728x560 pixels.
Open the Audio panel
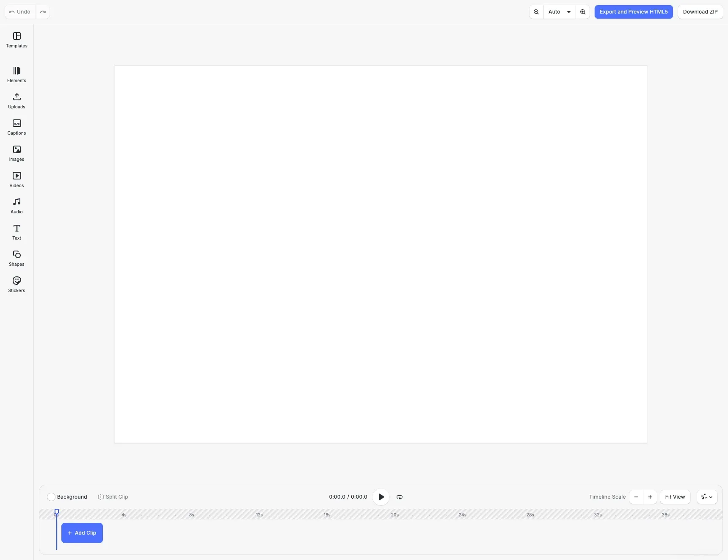tap(17, 206)
